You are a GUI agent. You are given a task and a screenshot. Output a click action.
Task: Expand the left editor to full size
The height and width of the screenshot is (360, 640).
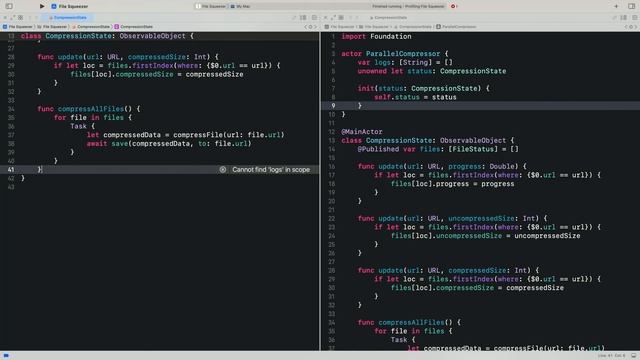(13, 18)
